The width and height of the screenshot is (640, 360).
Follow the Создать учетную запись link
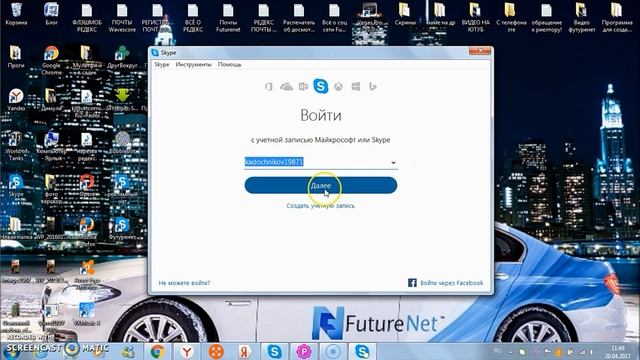coord(320,206)
